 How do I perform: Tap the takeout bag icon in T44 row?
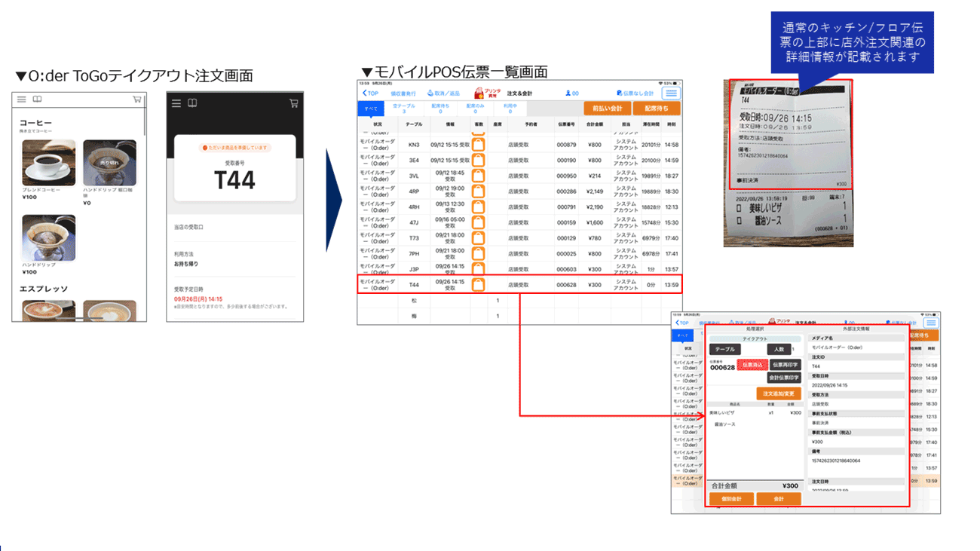[478, 285]
